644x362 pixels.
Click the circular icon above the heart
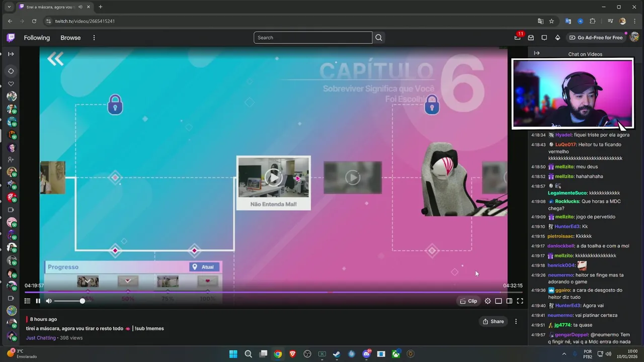tap(11, 71)
